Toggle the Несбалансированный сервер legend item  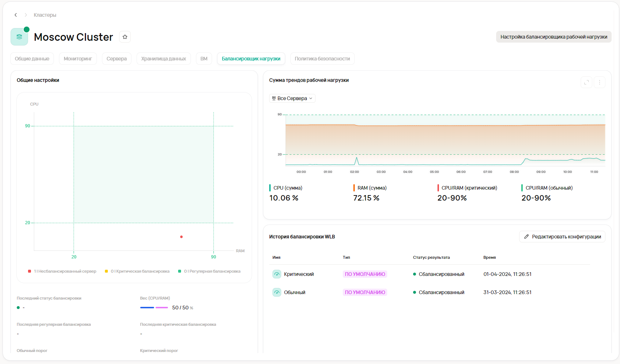(x=62, y=271)
